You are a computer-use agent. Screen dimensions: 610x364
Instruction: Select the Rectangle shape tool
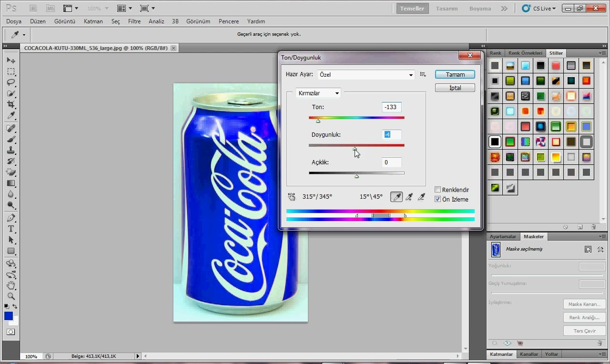coord(11,251)
